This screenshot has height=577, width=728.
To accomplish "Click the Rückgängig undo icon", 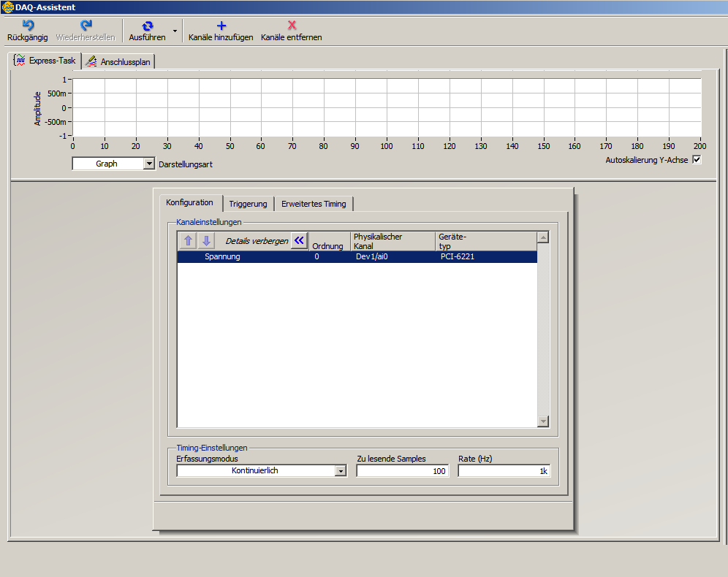I will point(28,25).
